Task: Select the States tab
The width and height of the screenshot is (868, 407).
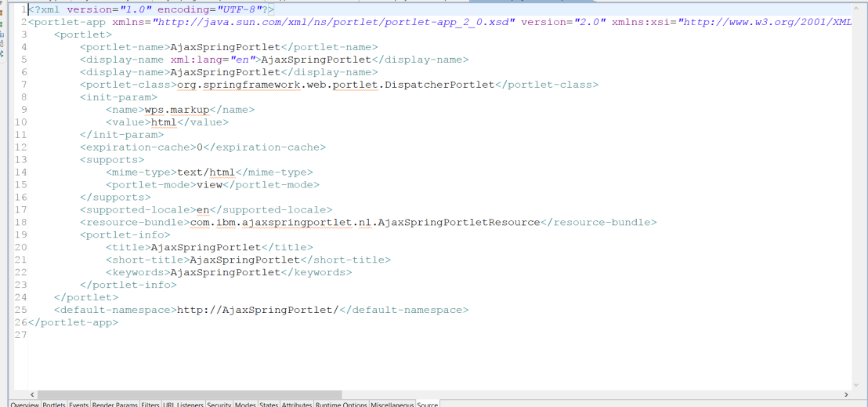Action: coord(269,405)
